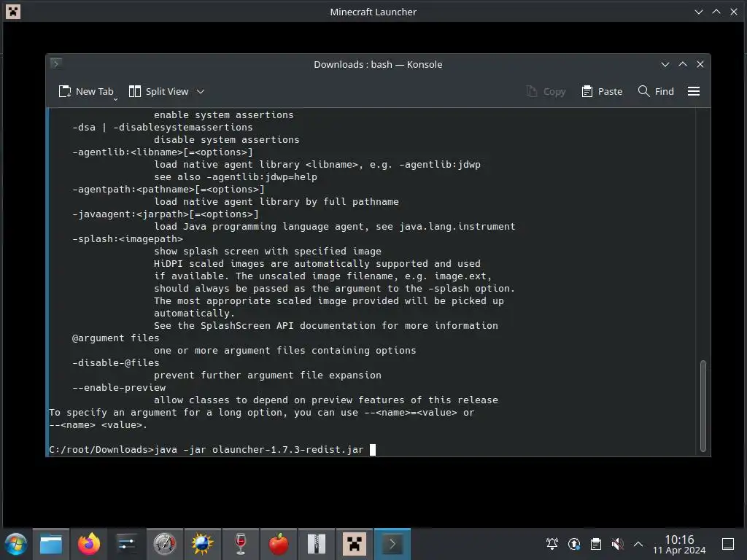
Task: Close the Konsole window
Action: (700, 64)
